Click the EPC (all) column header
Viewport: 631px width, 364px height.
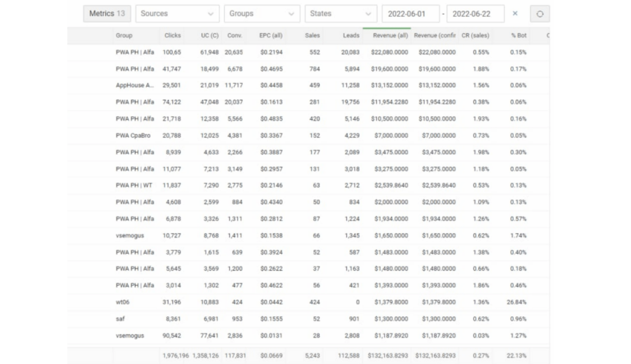(x=271, y=36)
